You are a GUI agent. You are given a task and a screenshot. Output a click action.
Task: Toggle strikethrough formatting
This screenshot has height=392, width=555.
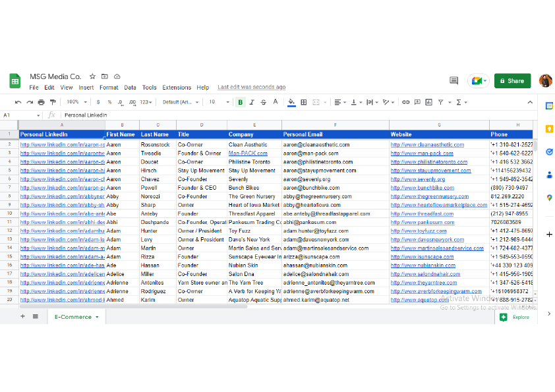[262, 102]
